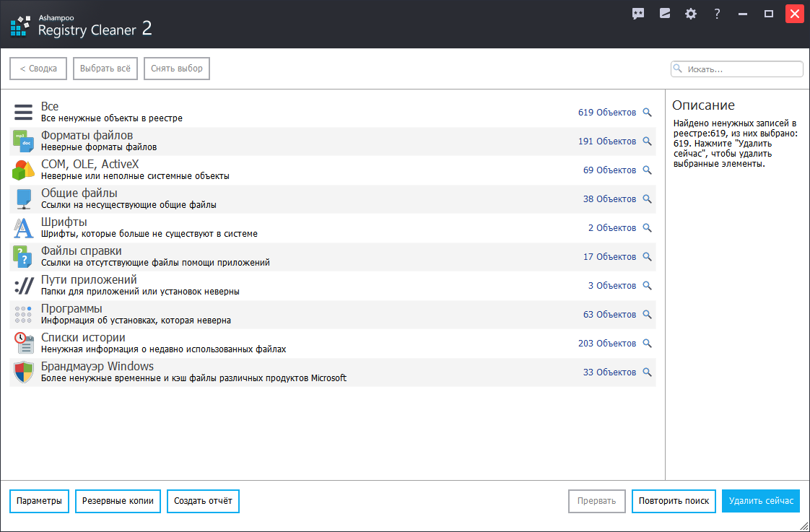Screen dimensions: 810x532
Task: Click the Брандмауэр Windows shield icon
Action: 24,372
